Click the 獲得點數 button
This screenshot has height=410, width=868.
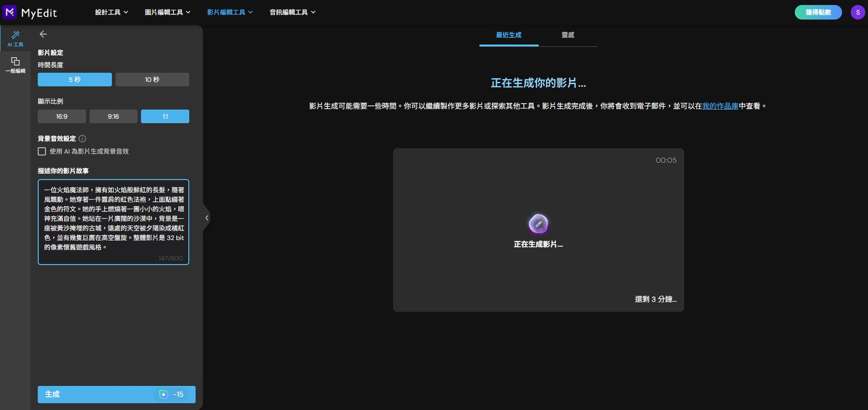(818, 12)
